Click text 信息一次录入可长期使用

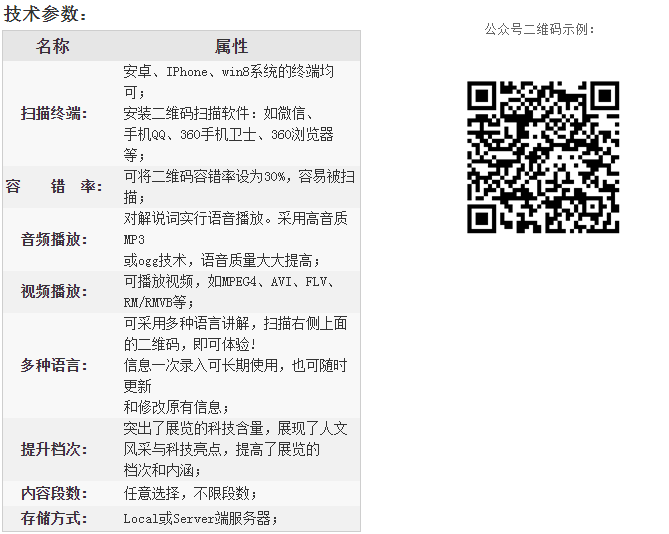(x=201, y=366)
